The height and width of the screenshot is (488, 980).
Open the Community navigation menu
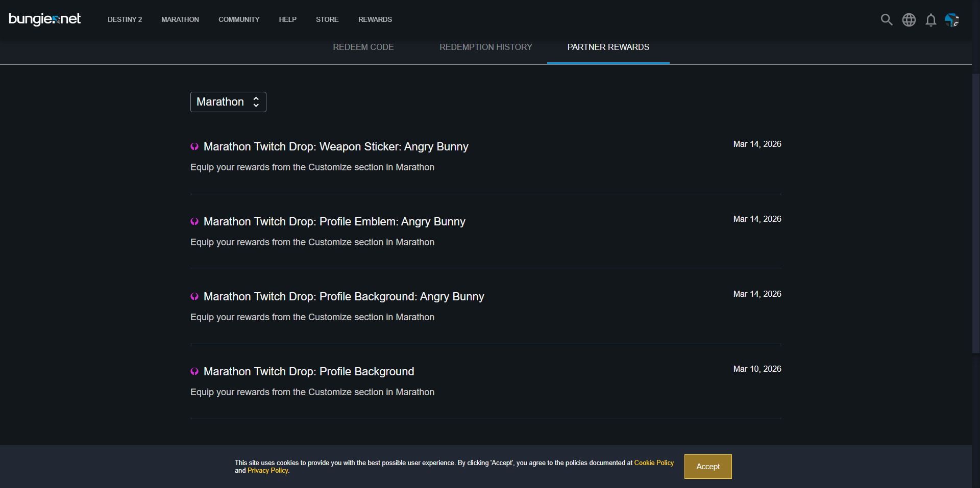[239, 19]
